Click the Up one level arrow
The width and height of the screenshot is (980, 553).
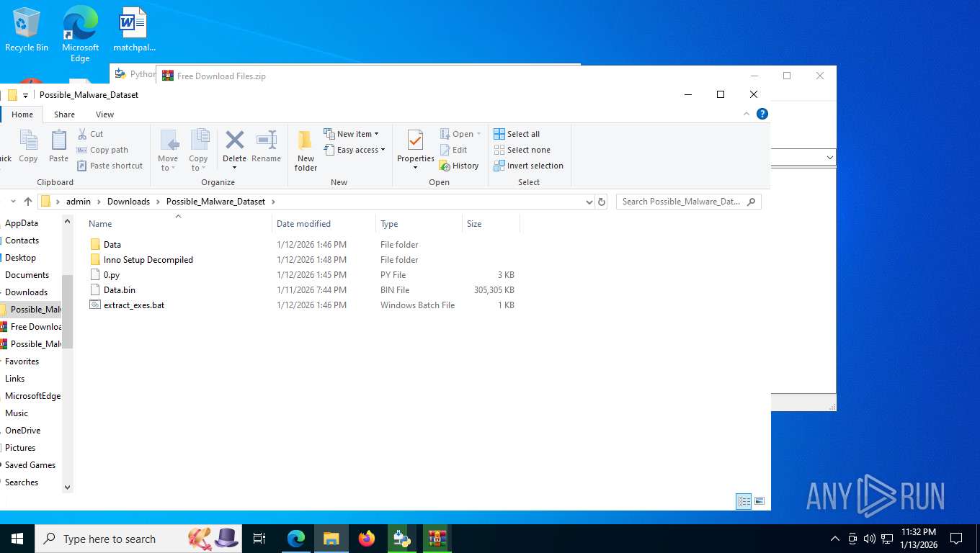[28, 202]
